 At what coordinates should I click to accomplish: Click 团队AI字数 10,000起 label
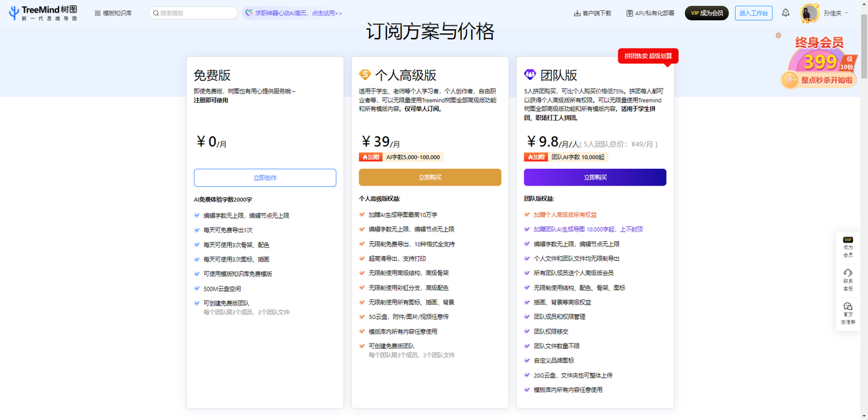(x=578, y=157)
